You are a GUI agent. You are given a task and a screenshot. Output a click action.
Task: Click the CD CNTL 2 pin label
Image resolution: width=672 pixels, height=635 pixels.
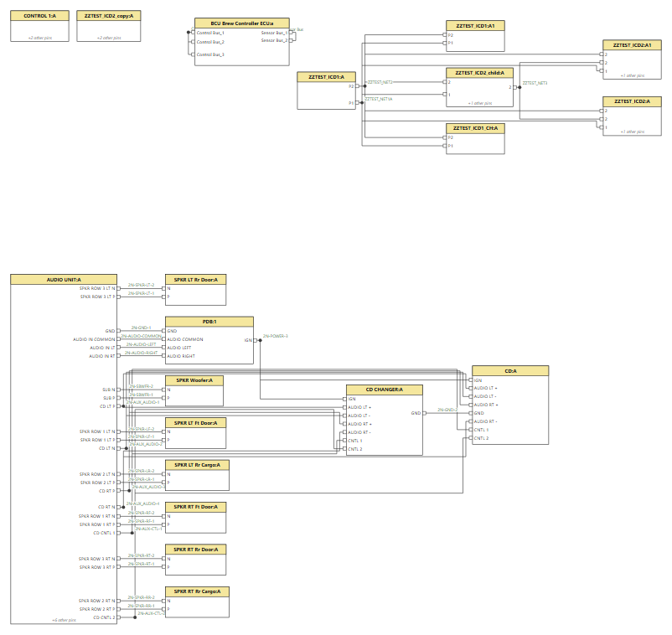(x=104, y=617)
